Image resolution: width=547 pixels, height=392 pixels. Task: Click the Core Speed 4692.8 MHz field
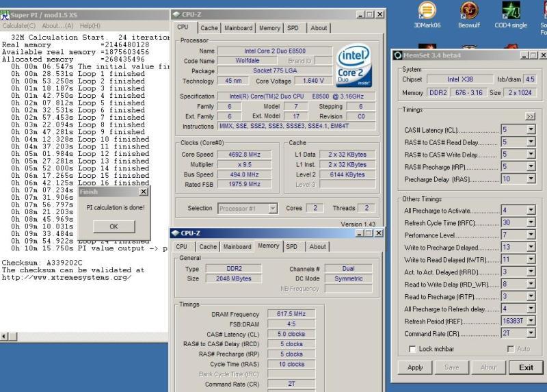(245, 155)
